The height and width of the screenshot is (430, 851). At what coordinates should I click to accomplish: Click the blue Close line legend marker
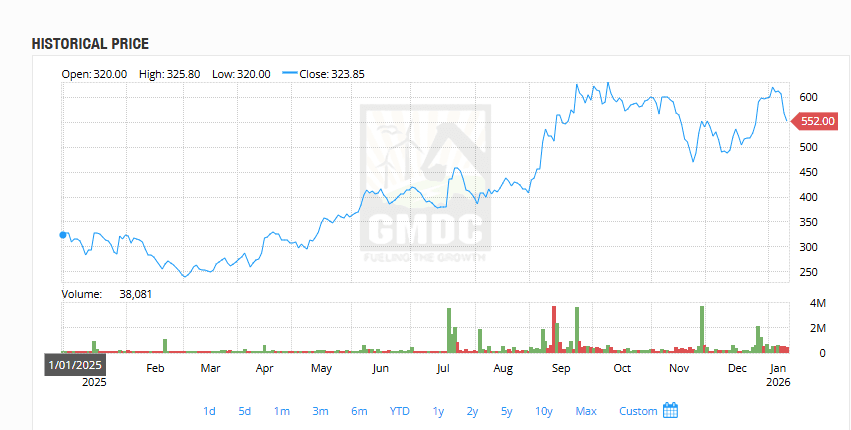point(290,74)
